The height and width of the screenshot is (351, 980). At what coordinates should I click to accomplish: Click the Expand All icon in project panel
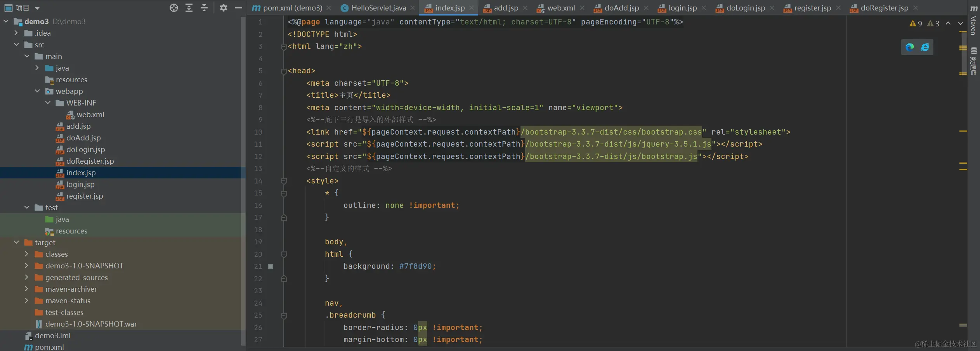coord(189,8)
